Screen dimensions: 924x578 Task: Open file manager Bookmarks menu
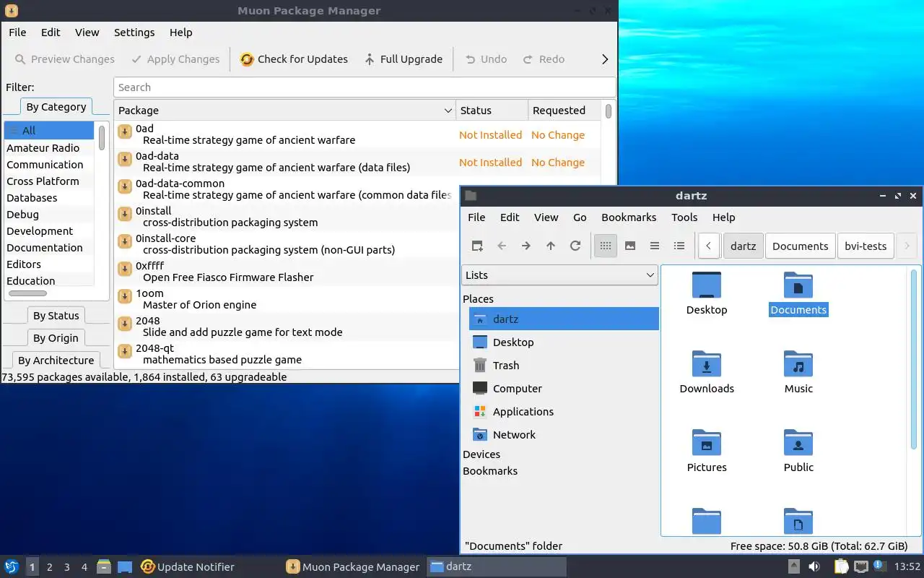click(x=629, y=217)
